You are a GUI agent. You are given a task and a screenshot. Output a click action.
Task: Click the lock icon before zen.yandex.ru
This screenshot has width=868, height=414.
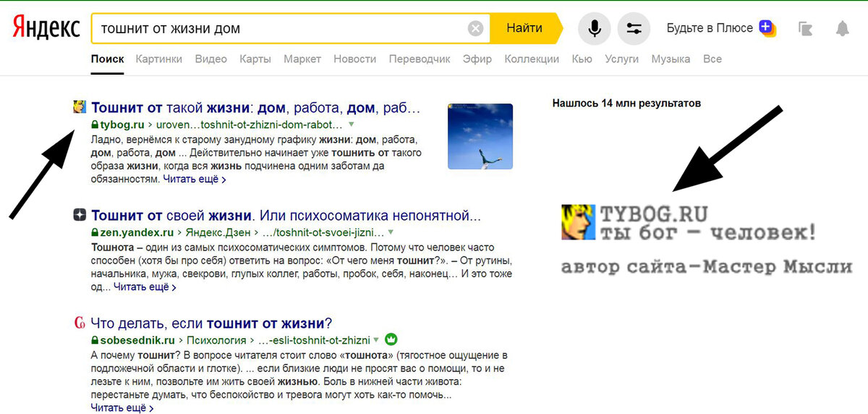coord(95,232)
